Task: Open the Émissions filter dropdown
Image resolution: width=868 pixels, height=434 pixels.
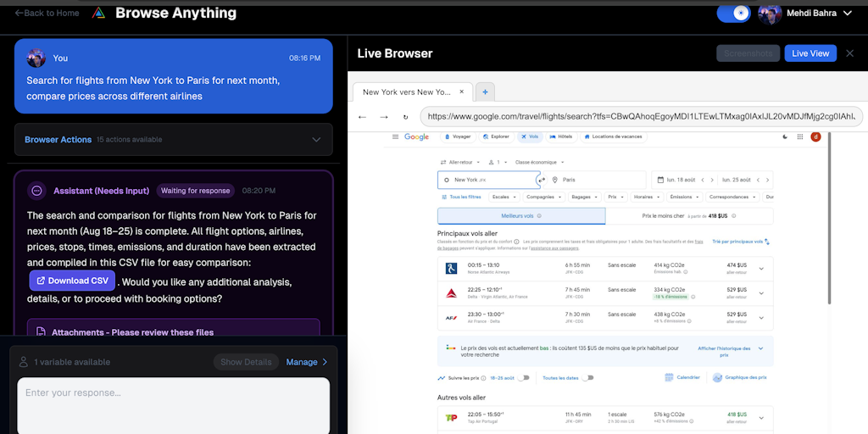Action: click(x=684, y=197)
